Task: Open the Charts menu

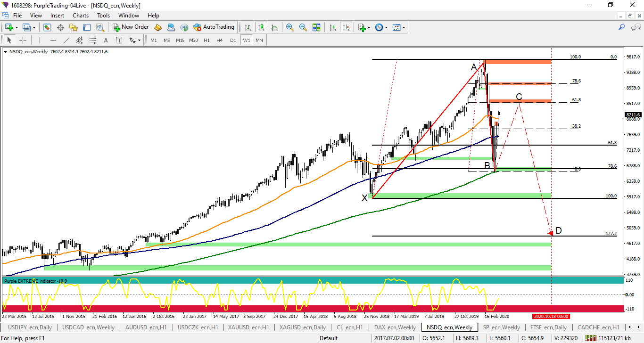Action: click(x=81, y=16)
